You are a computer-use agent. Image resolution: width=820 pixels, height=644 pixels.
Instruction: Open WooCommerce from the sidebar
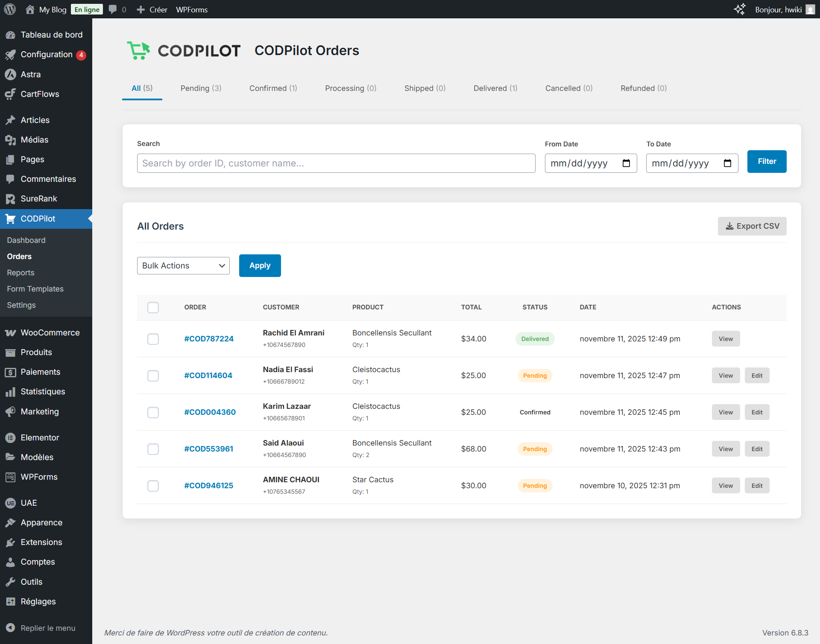[50, 332]
